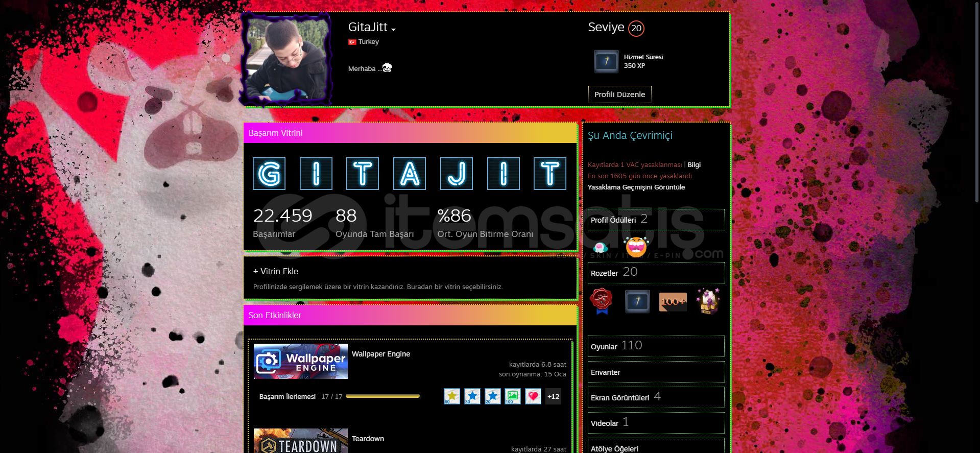The height and width of the screenshot is (453, 980).
Task: Click the J letter achievement icon
Action: tap(457, 174)
